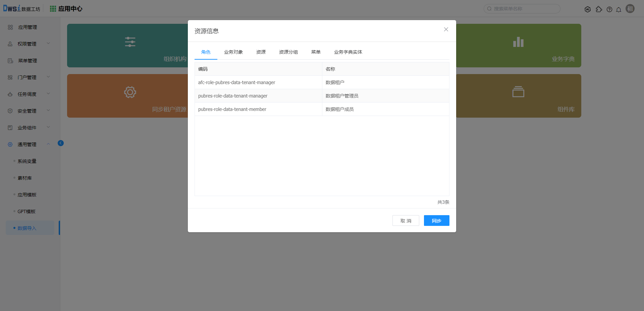Click the AI assistant icon in header
The width and height of the screenshot is (644, 311).
click(587, 9)
